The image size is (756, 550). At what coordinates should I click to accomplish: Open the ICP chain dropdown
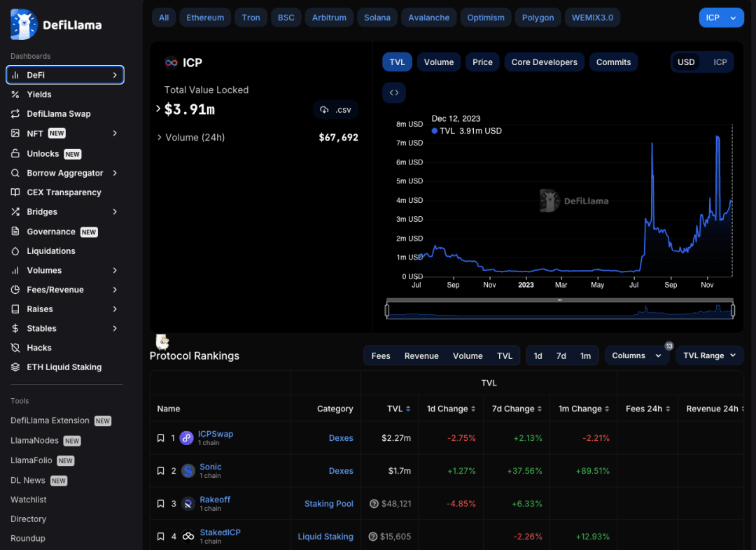721,17
